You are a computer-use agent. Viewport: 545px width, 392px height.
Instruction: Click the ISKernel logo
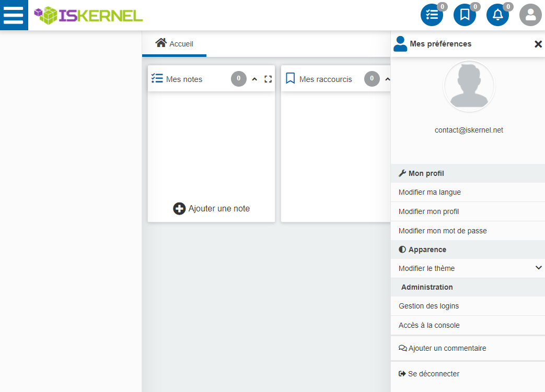click(x=88, y=15)
